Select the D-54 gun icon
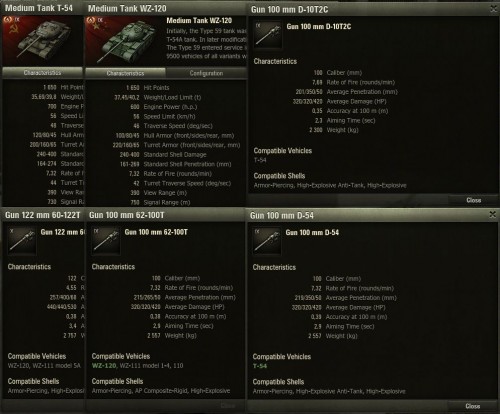Screen dimensions: 500x414 [x=267, y=241]
